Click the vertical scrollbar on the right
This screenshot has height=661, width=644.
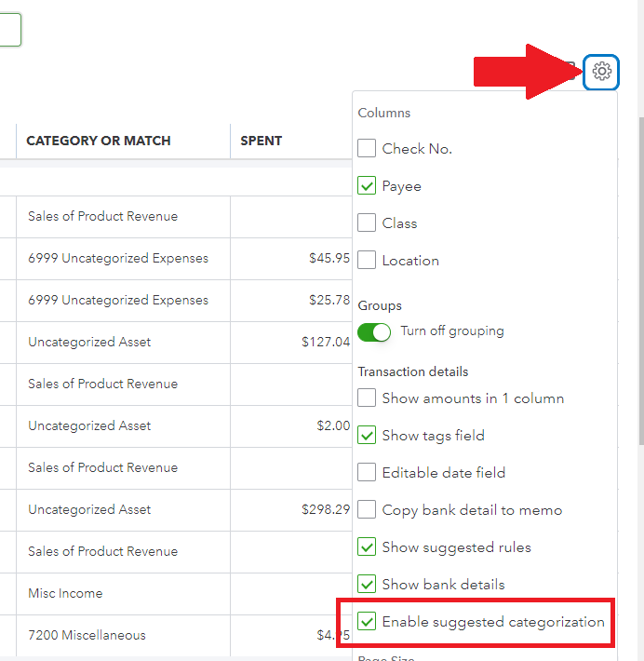[638, 279]
